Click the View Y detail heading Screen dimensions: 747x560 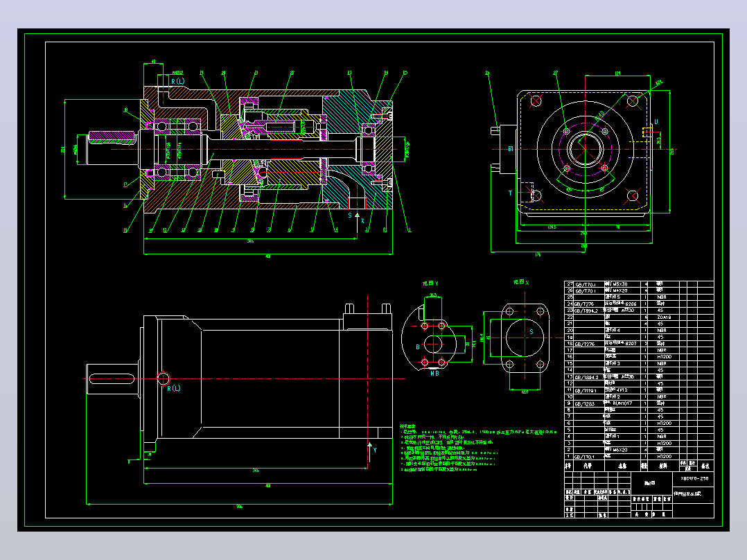[x=430, y=283]
